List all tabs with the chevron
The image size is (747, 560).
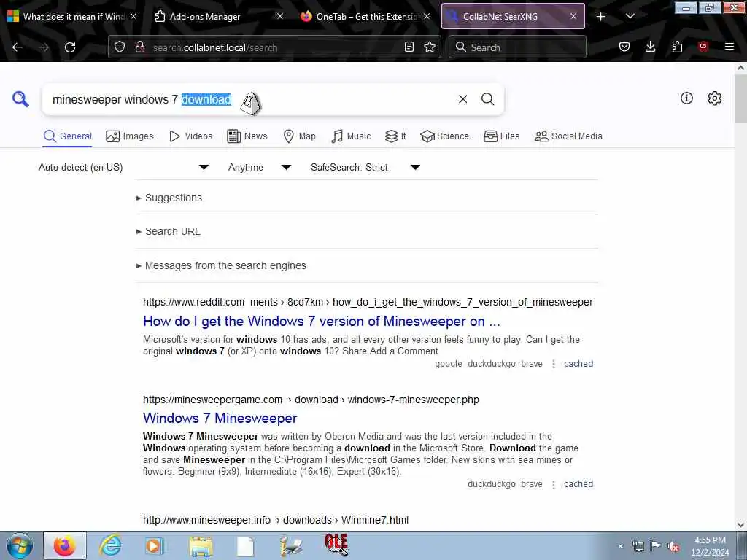point(630,17)
